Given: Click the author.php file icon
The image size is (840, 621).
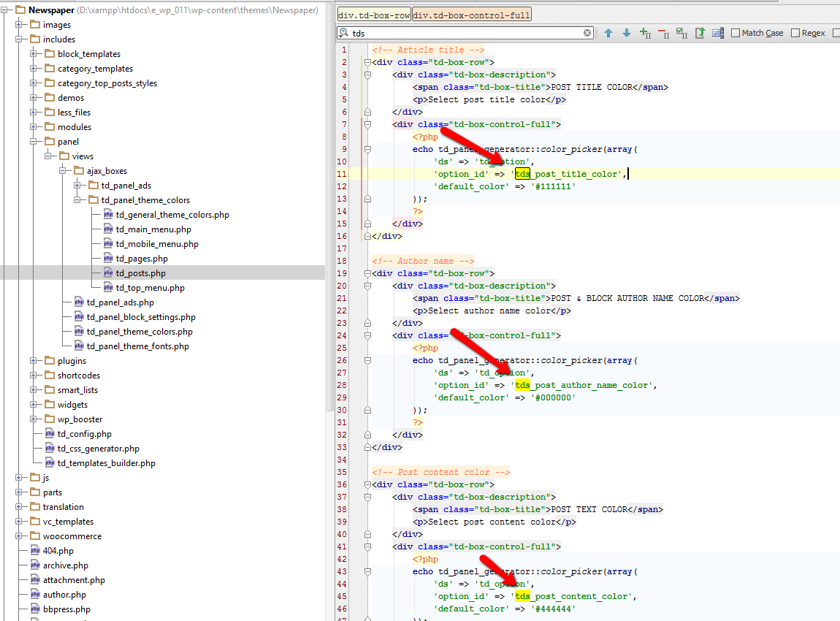Looking at the screenshot, I should tap(35, 595).
